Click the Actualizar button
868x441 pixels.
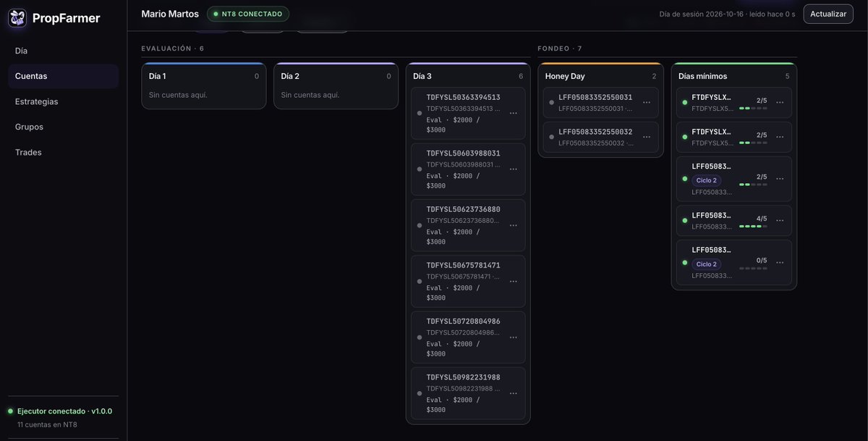click(828, 14)
